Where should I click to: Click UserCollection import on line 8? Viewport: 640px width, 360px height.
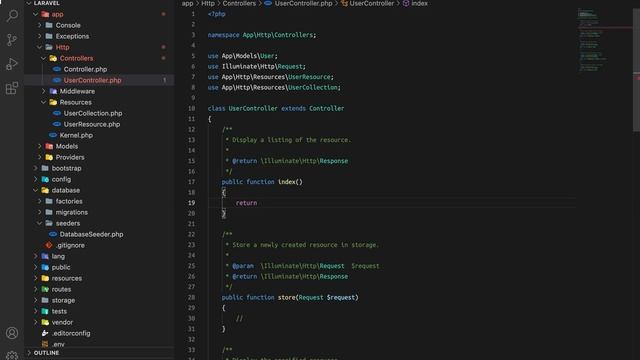click(274, 87)
